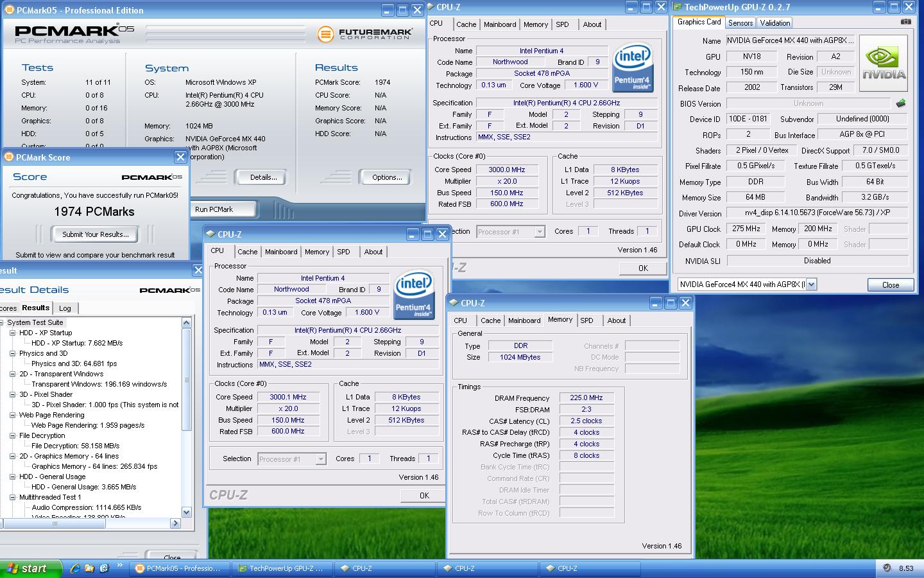Switch to PCMark05 taskbar button
This screenshot has width=924, height=578.
(x=178, y=568)
